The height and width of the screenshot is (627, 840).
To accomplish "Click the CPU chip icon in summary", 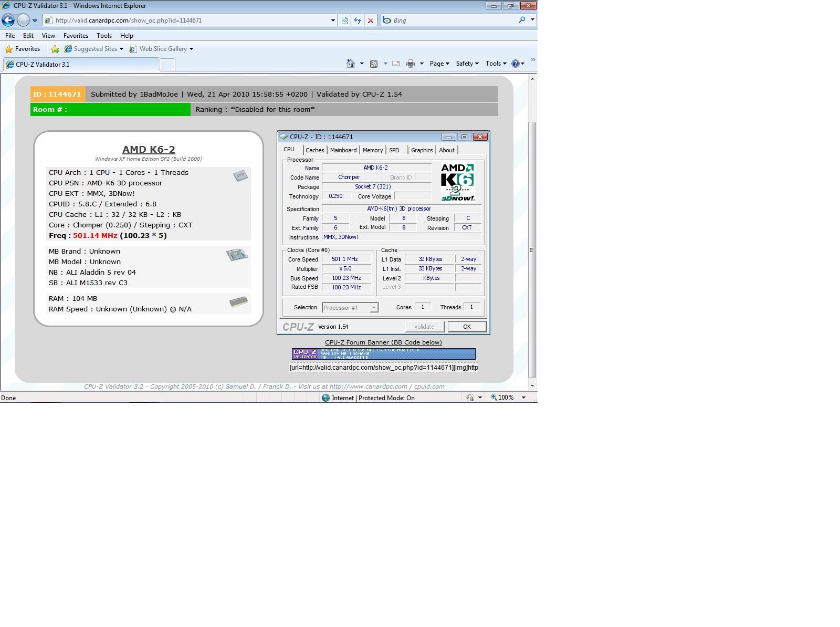I will point(240,175).
